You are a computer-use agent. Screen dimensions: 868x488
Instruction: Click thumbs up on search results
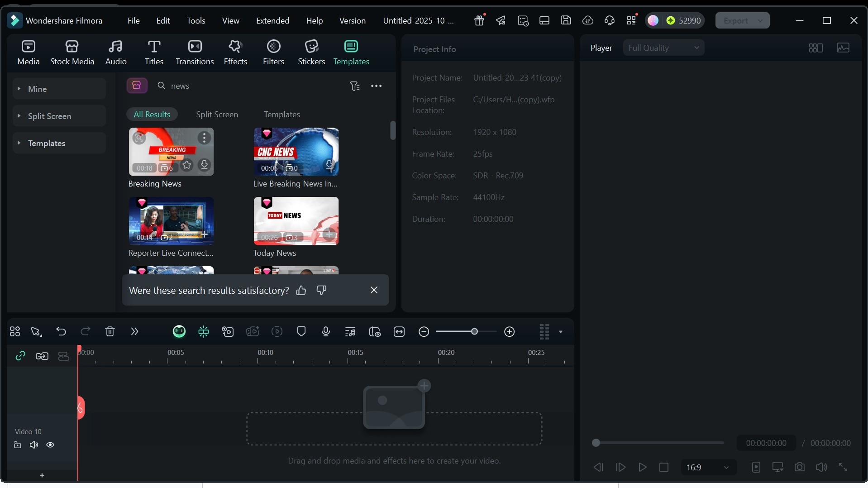point(301,290)
